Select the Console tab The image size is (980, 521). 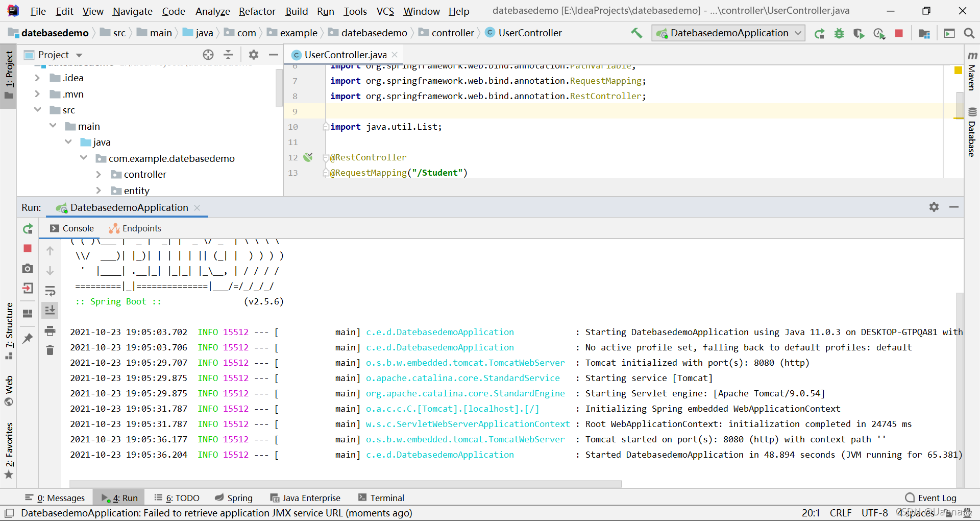tap(72, 228)
